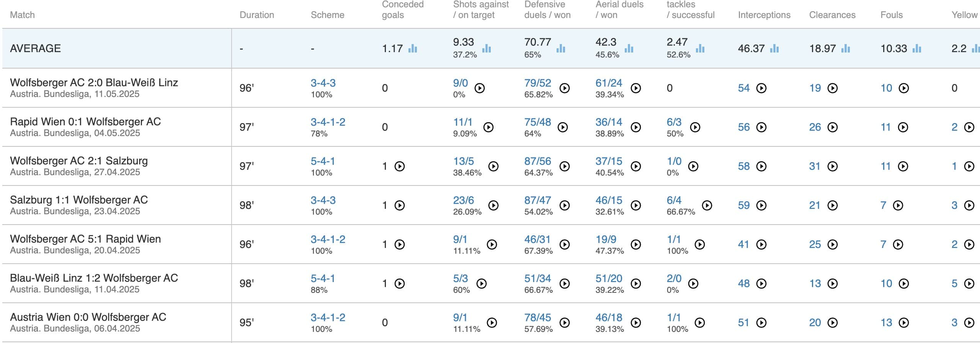980x343 pixels.
Task: Sort table by Conceded goals header
Action: 402,10
